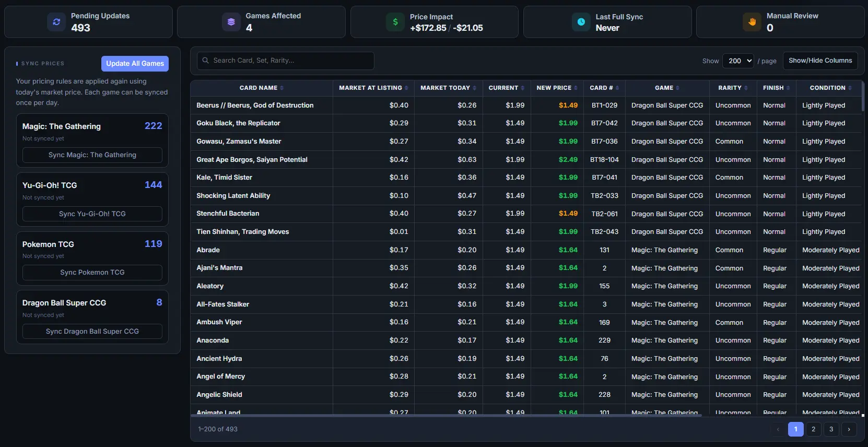Sort by Market Today column
Screen dimensions: 868x447
(x=449, y=88)
